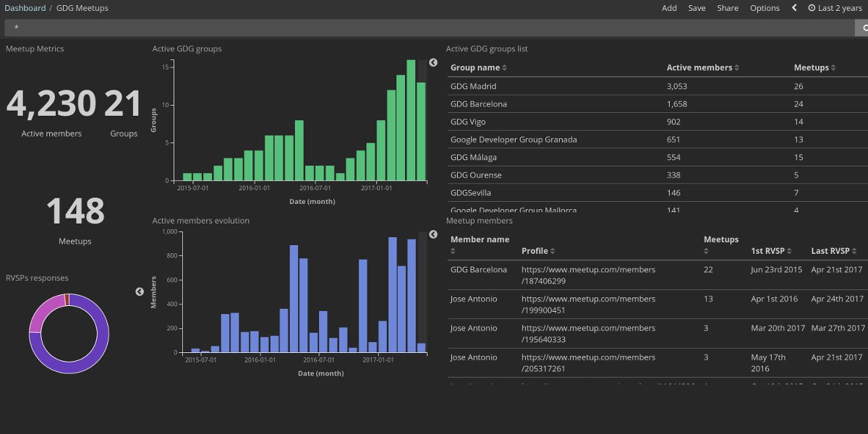Screen dimensions: 868x434
Task: Open the Options menu item
Action: coord(765,8)
